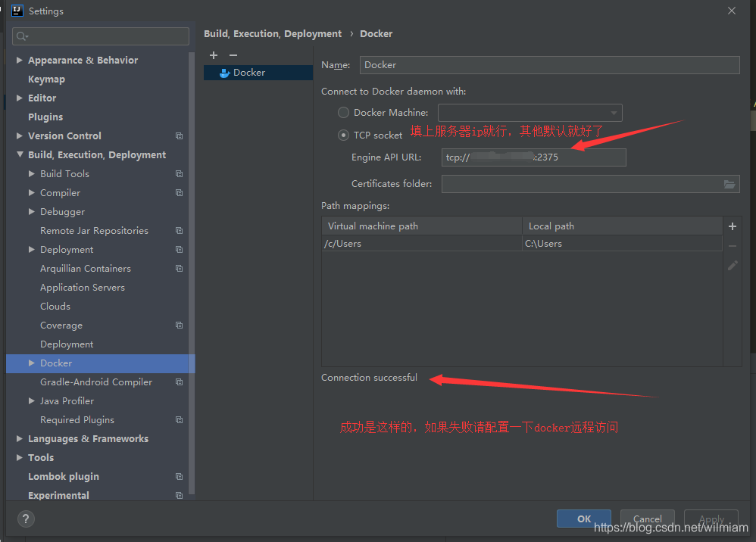Viewport: 756px width, 542px height.
Task: Expand Build Tools node arrow
Action: [x=31, y=174]
